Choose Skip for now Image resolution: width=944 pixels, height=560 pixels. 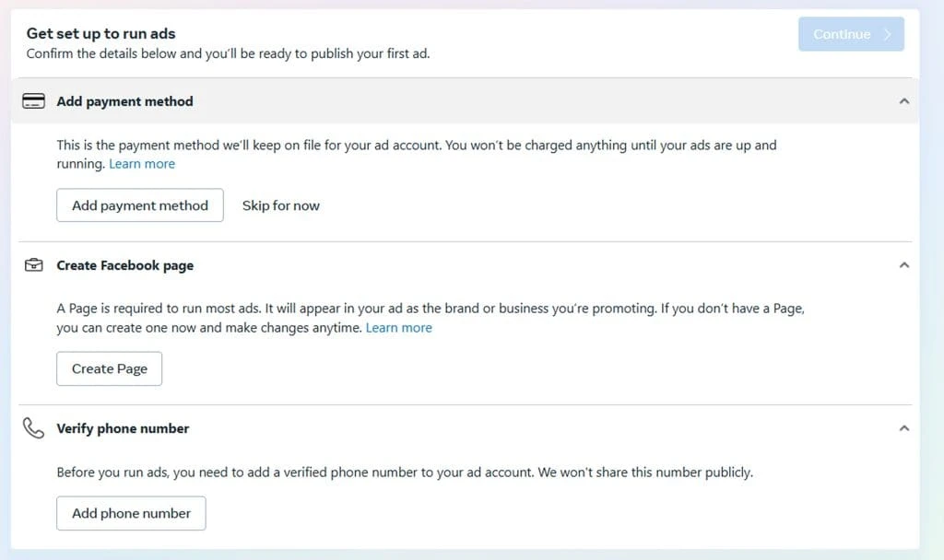[280, 205]
